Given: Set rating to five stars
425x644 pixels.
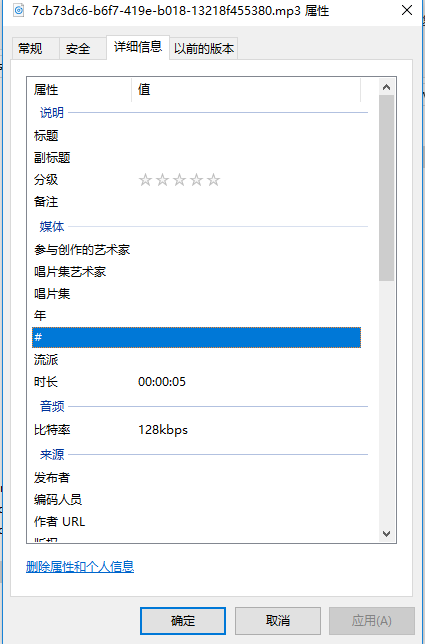Looking at the screenshot, I should point(214,180).
